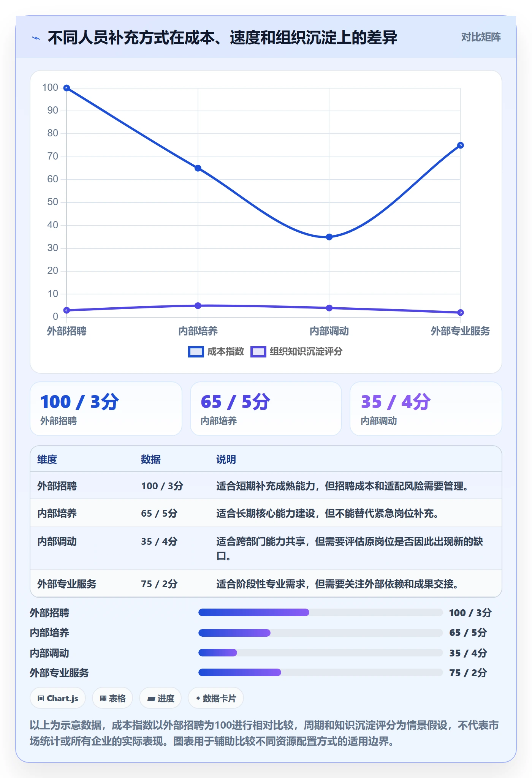Click the 成本指数 point at 外部招聘
The height and width of the screenshot is (778, 532).
point(66,88)
